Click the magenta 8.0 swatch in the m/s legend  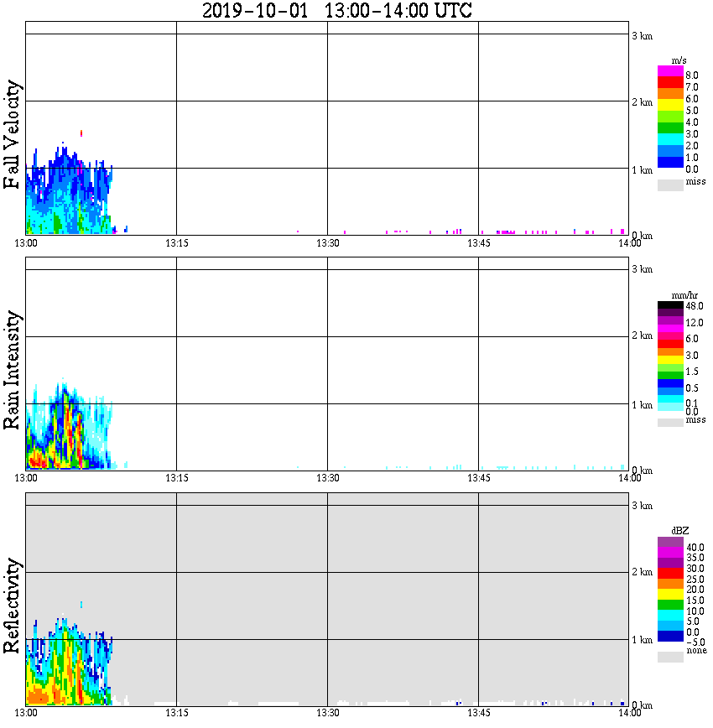pyautogui.click(x=670, y=70)
